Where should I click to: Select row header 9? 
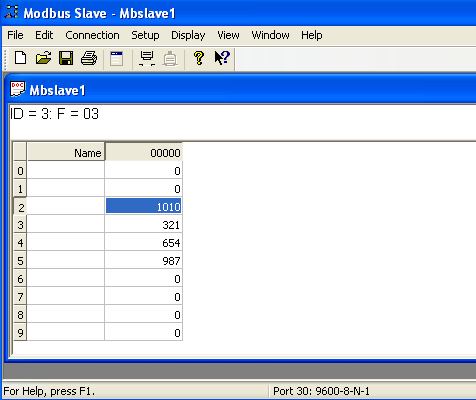coord(20,332)
